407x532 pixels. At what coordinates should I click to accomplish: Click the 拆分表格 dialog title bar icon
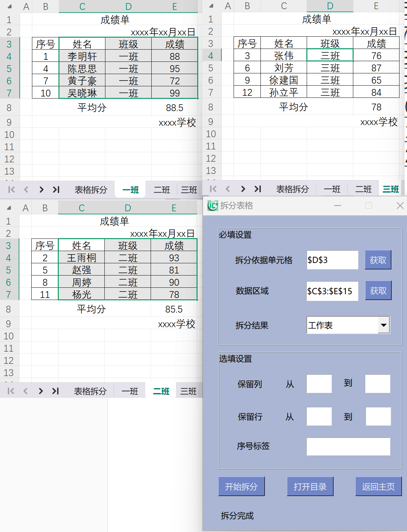pyautogui.click(x=212, y=206)
